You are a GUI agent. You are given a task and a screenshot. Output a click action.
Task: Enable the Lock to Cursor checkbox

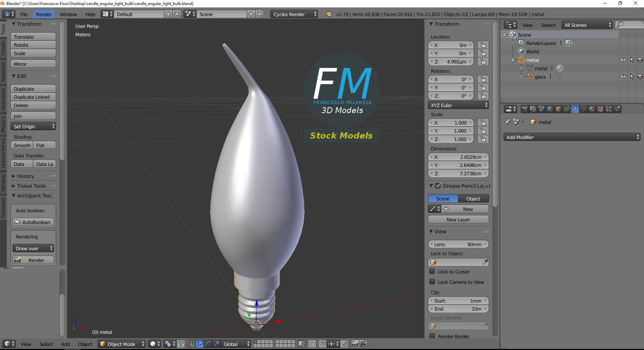pos(432,271)
